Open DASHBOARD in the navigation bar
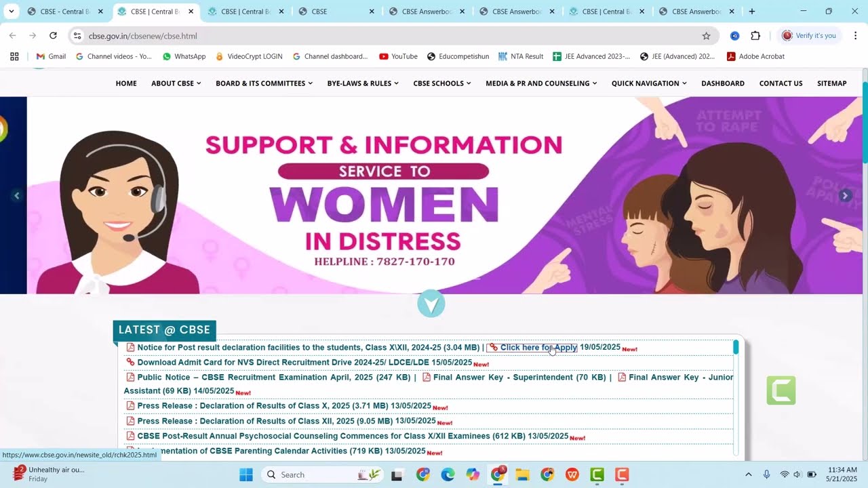This screenshot has height=488, width=868. point(723,83)
